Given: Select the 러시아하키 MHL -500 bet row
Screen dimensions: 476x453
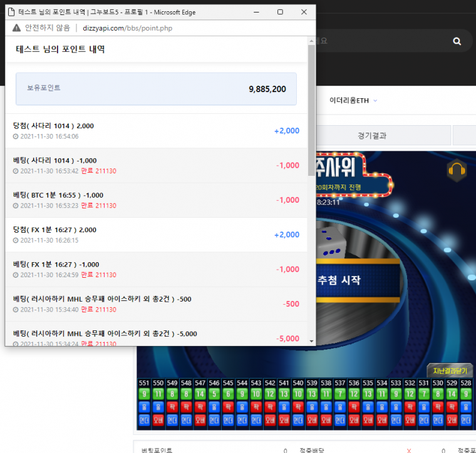Looking at the screenshot, I should click(x=156, y=304).
